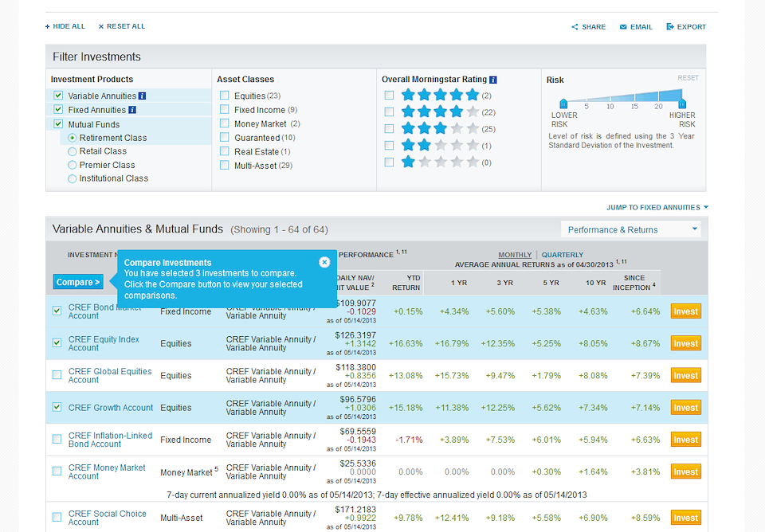Filter by two-star Morningstar rating
This screenshot has width=765, height=532.
(x=389, y=145)
